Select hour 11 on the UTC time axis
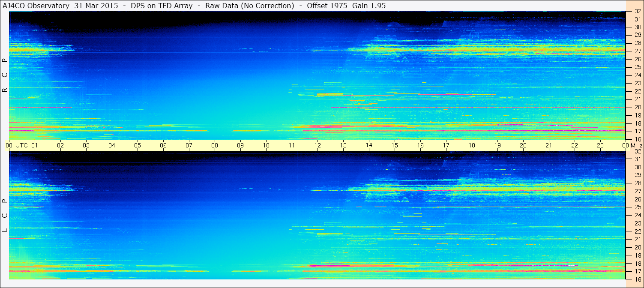Image resolution: width=644 pixels, height=288 pixels. 292,145
